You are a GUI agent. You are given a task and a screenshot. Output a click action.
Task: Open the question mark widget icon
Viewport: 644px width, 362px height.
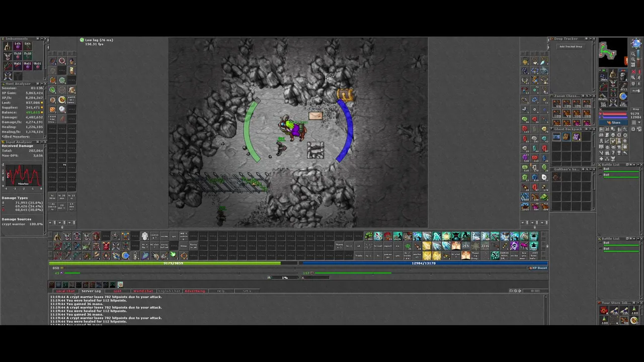pos(613,153)
